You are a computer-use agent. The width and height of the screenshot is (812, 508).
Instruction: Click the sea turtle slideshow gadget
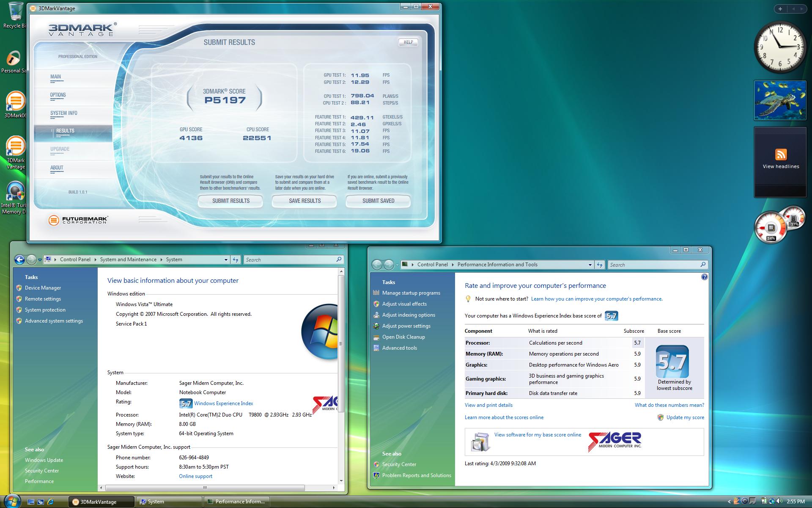point(780,101)
